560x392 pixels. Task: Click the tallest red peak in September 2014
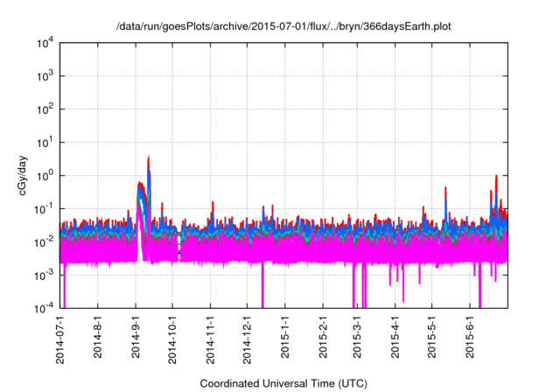click(x=149, y=159)
